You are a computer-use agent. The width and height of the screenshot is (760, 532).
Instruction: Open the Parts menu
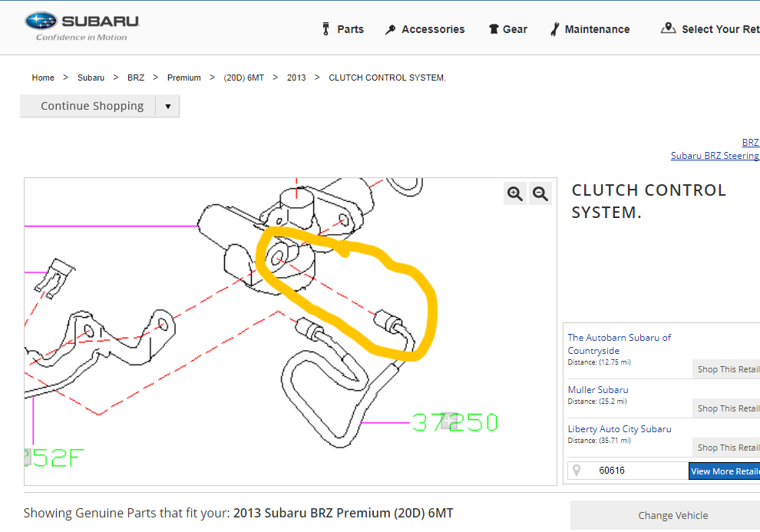pyautogui.click(x=342, y=29)
